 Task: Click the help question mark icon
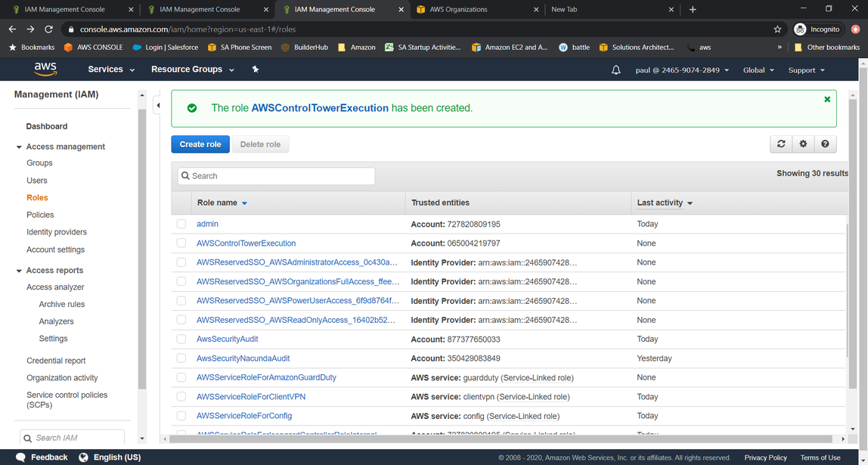click(826, 144)
